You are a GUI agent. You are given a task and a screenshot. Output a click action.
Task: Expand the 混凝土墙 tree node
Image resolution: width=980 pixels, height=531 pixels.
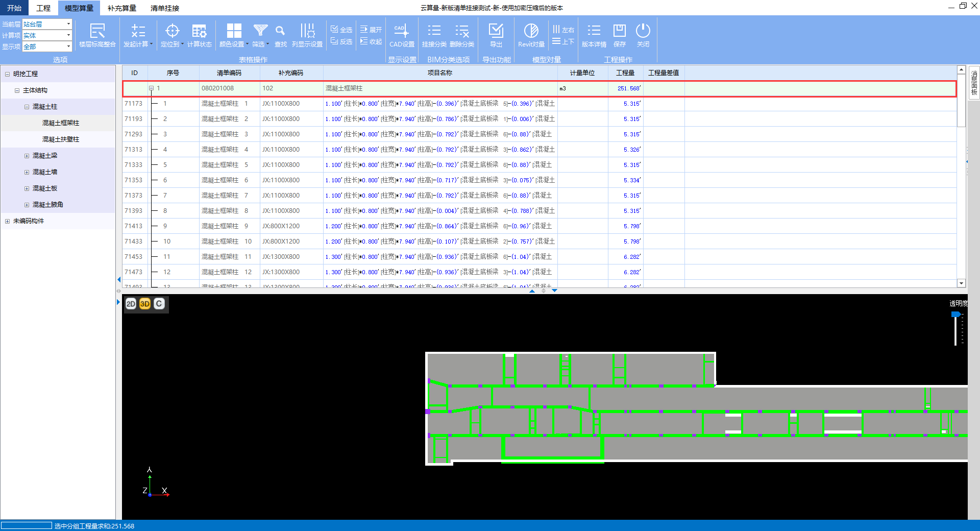[x=27, y=172]
